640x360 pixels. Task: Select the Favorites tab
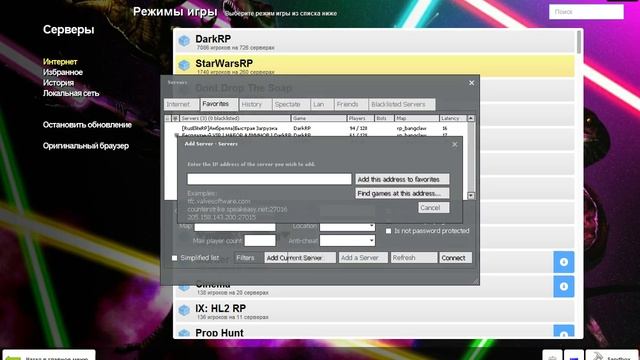point(219,104)
